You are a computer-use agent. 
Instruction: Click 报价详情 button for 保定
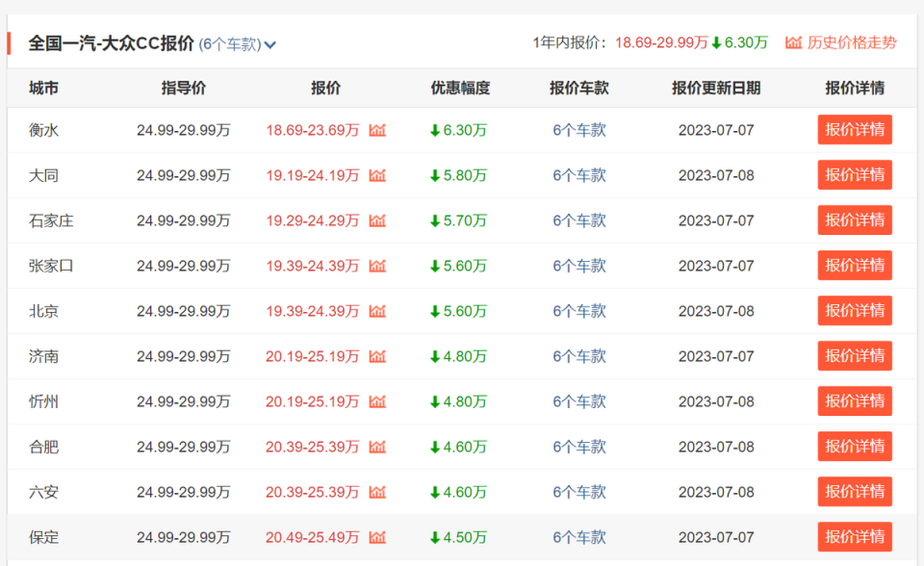coord(855,536)
